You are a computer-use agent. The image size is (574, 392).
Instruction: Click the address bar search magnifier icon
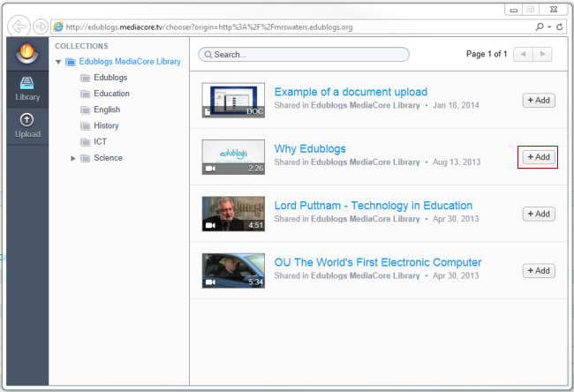coord(540,26)
